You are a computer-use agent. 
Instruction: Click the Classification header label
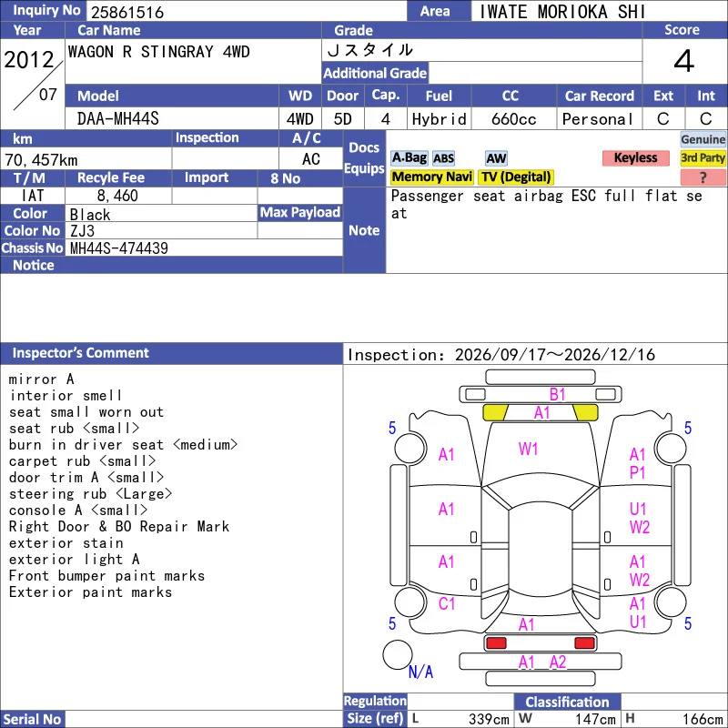567,702
